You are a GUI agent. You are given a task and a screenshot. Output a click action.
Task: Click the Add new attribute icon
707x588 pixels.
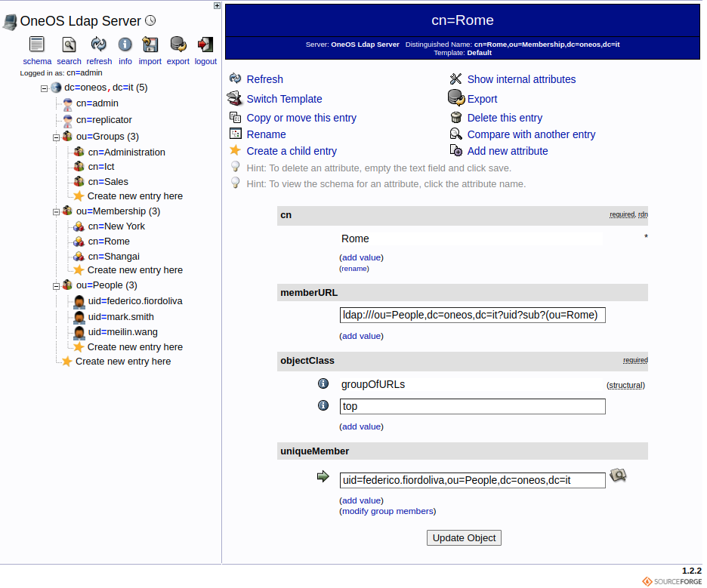pyautogui.click(x=456, y=150)
